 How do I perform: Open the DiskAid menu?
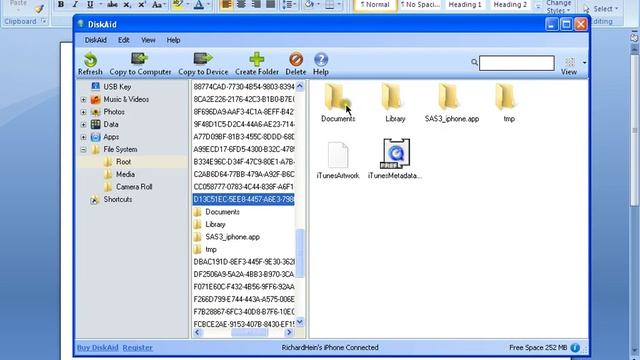(96, 40)
